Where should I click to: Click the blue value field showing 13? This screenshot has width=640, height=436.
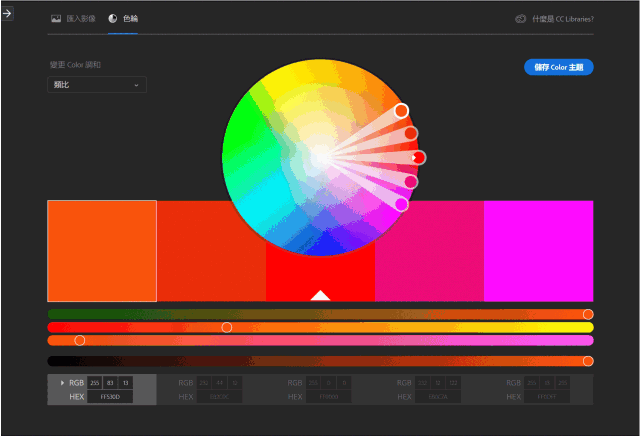point(125,383)
